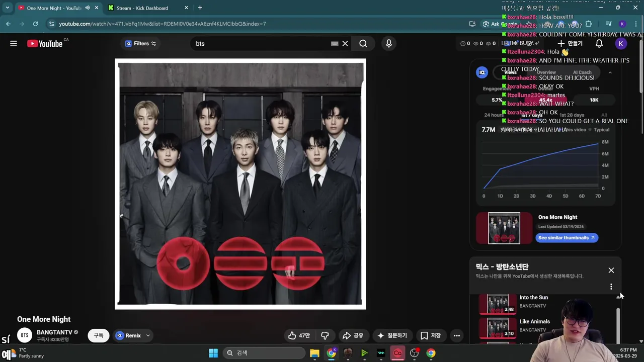Open site information icon in address bar
644x362 pixels.
pos(51,24)
